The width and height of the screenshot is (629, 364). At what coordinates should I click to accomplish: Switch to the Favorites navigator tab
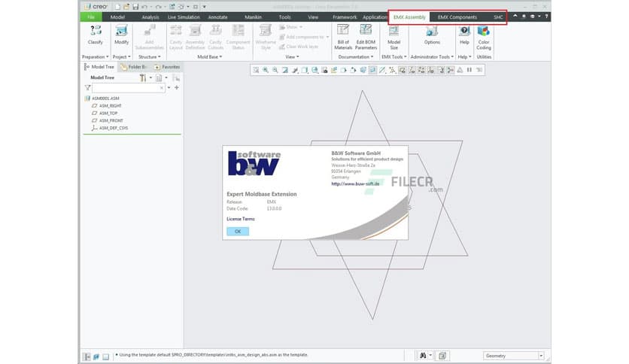pos(167,67)
